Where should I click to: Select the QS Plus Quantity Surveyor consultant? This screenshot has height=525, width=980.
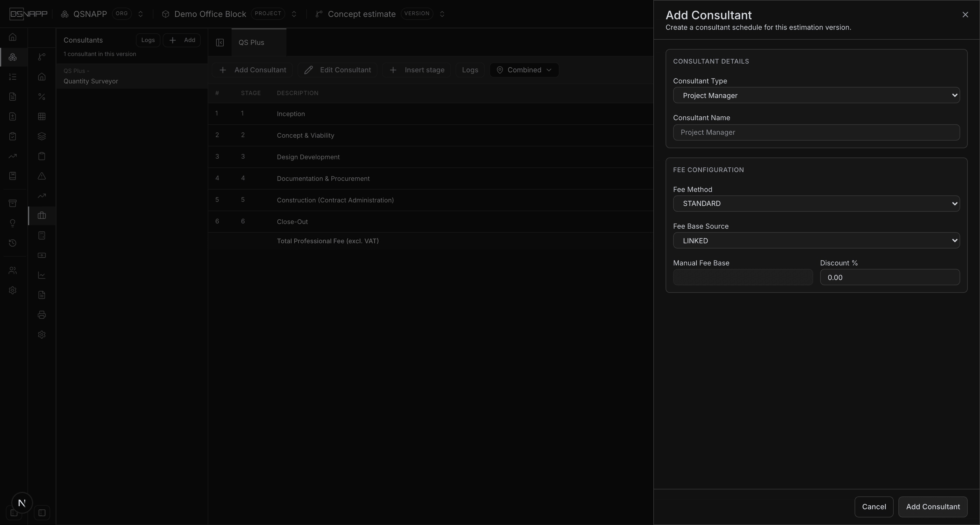click(132, 76)
